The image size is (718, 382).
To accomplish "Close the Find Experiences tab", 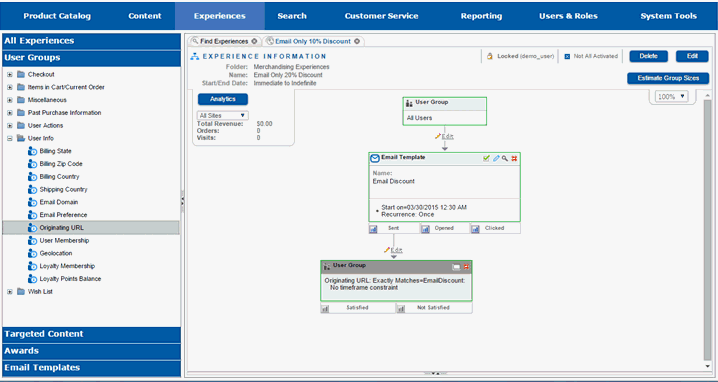I will (254, 41).
